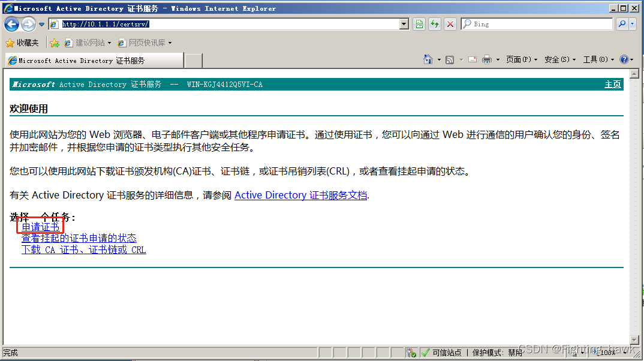Open the Active Directory 证书服务文档 link
This screenshot has height=361, width=644.
click(300, 195)
